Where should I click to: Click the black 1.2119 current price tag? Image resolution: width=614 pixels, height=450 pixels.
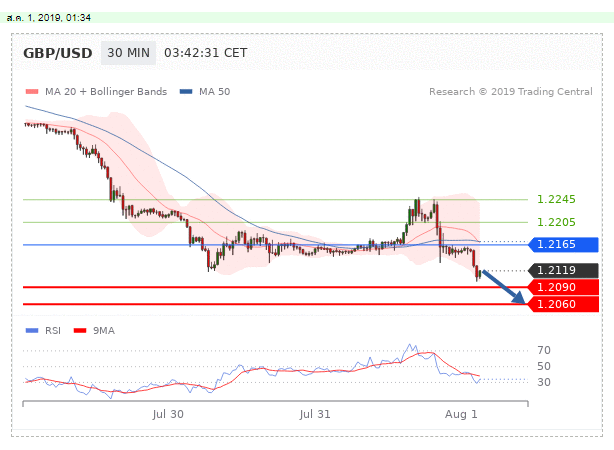563,270
